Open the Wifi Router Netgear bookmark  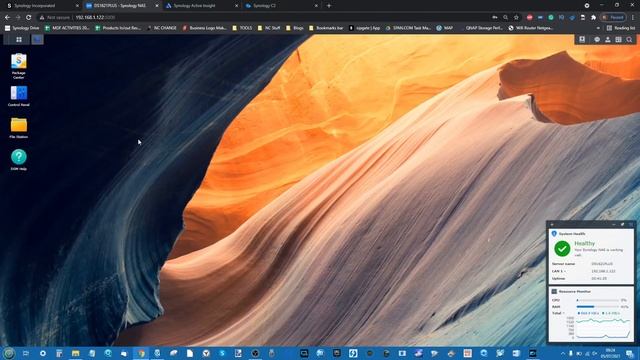(531, 28)
